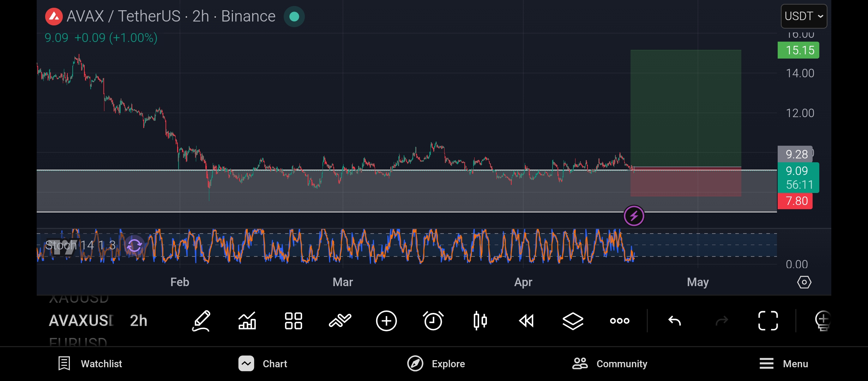The width and height of the screenshot is (868, 381).
Task: Open the AVAXUSD symbol picker
Action: [81, 321]
